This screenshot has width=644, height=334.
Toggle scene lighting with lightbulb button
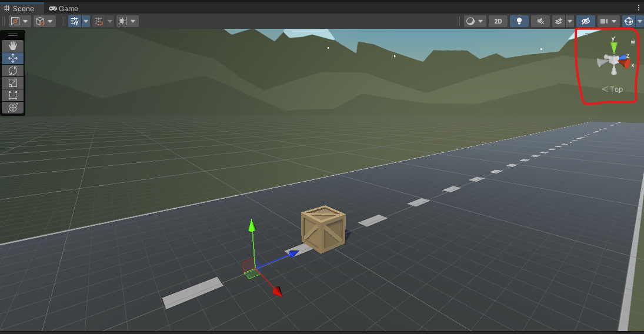pyautogui.click(x=518, y=21)
